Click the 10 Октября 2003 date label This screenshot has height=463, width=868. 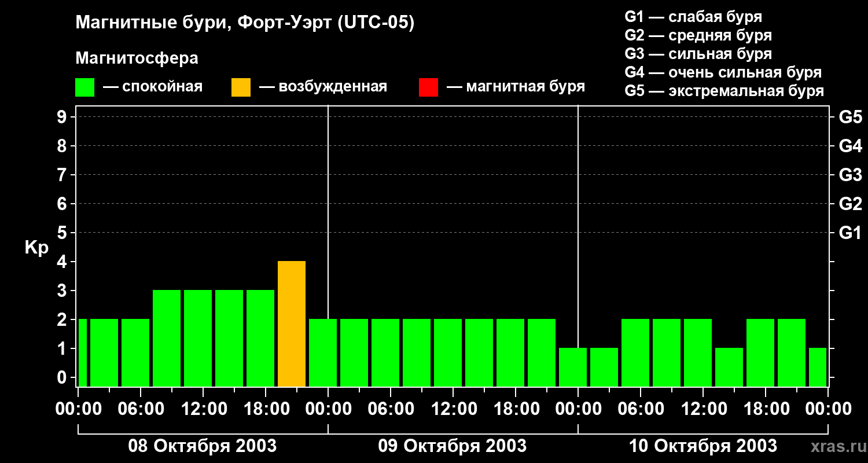(x=703, y=446)
